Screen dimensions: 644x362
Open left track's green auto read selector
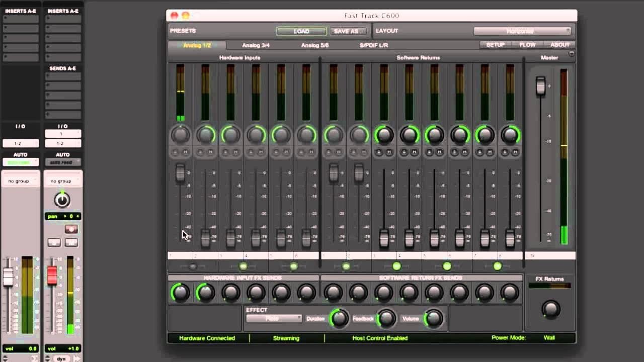tap(21, 162)
